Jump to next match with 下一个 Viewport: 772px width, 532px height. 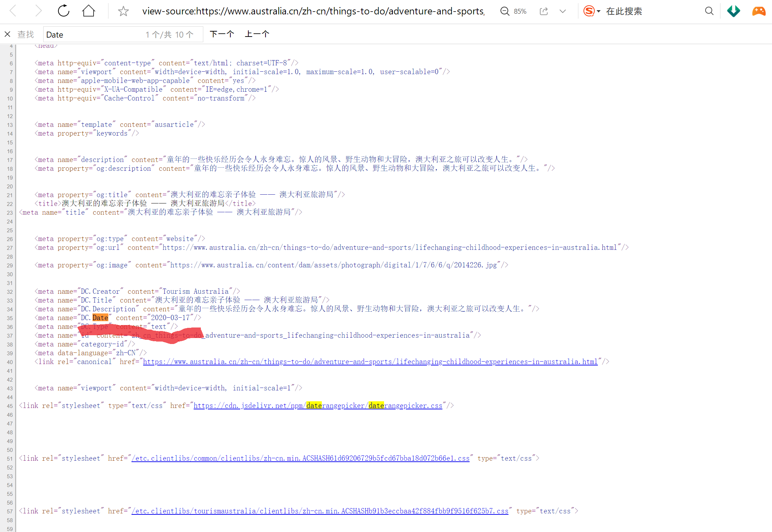coord(222,34)
